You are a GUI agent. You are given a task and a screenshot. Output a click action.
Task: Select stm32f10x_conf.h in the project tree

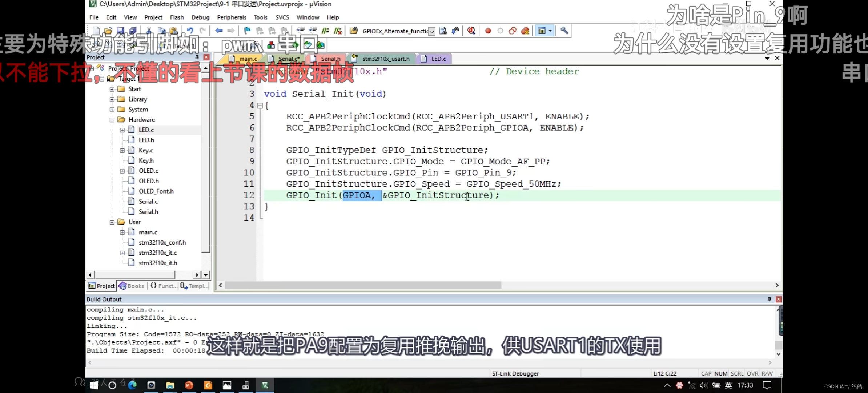pos(162,242)
